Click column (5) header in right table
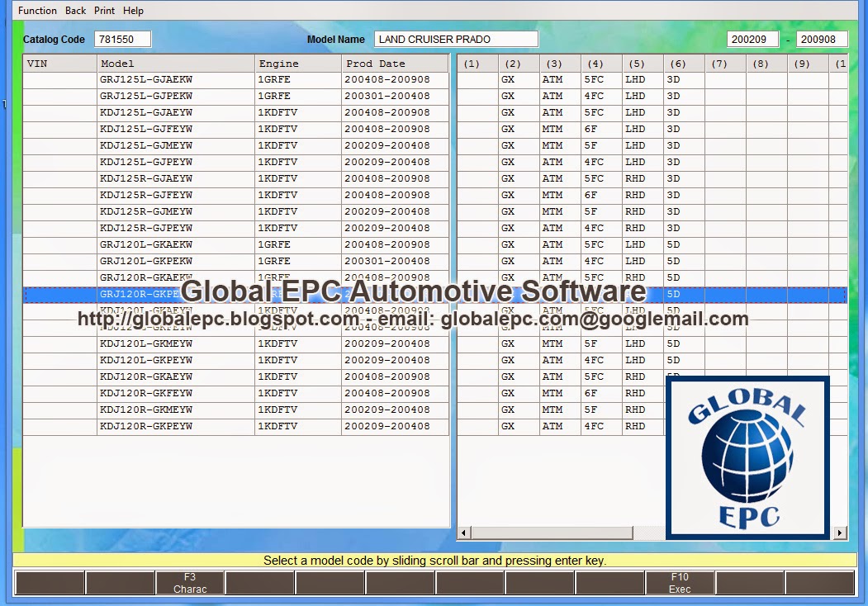868x606 pixels. coord(643,63)
